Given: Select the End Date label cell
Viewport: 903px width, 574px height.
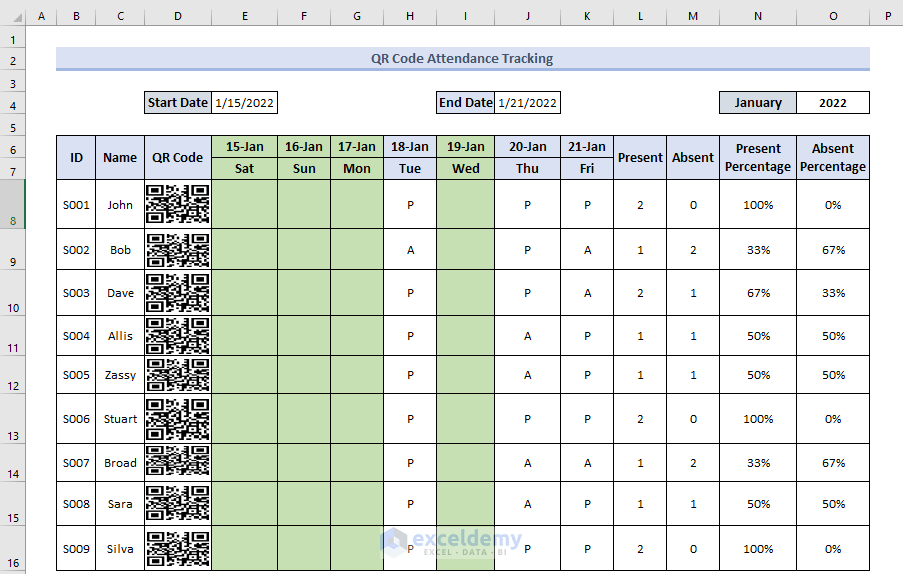Looking at the screenshot, I should coord(465,102).
